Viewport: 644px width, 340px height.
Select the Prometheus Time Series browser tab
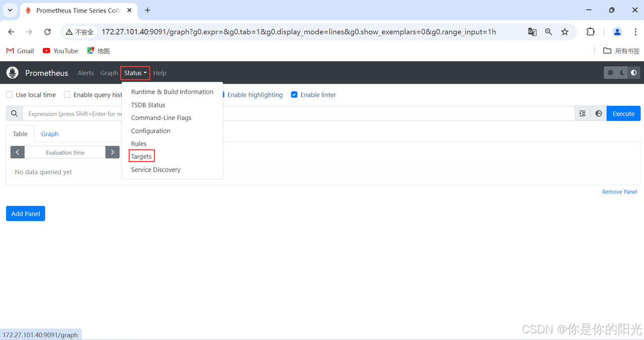coord(78,10)
